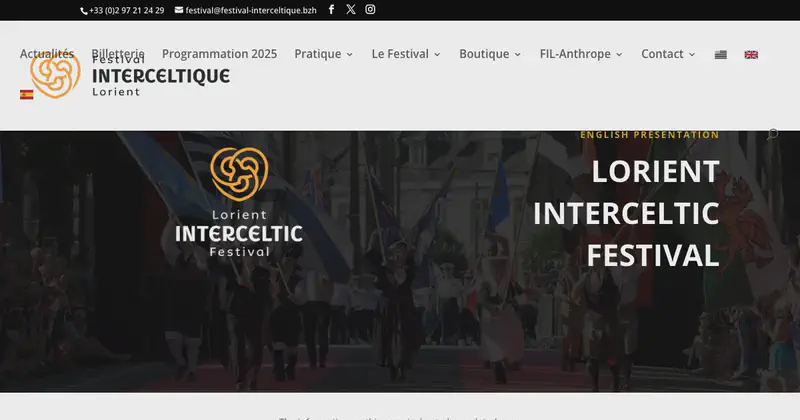The image size is (800, 420).
Task: Expand the Pratique menu chevron
Action: point(349,55)
